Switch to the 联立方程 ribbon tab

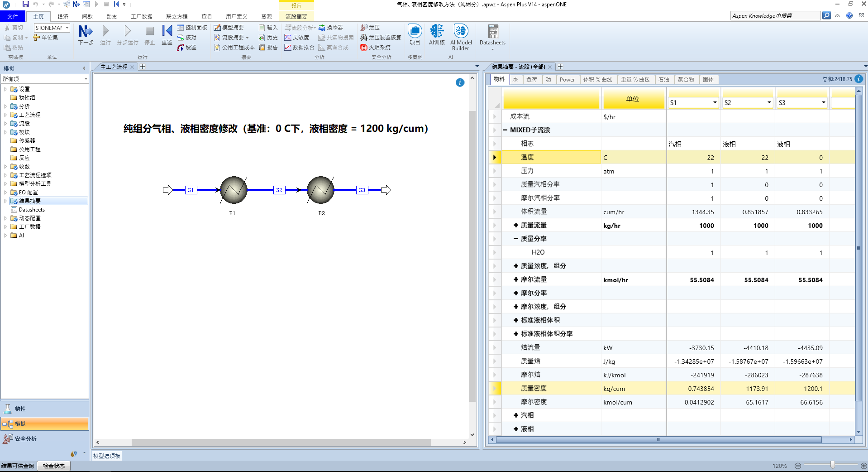point(176,16)
